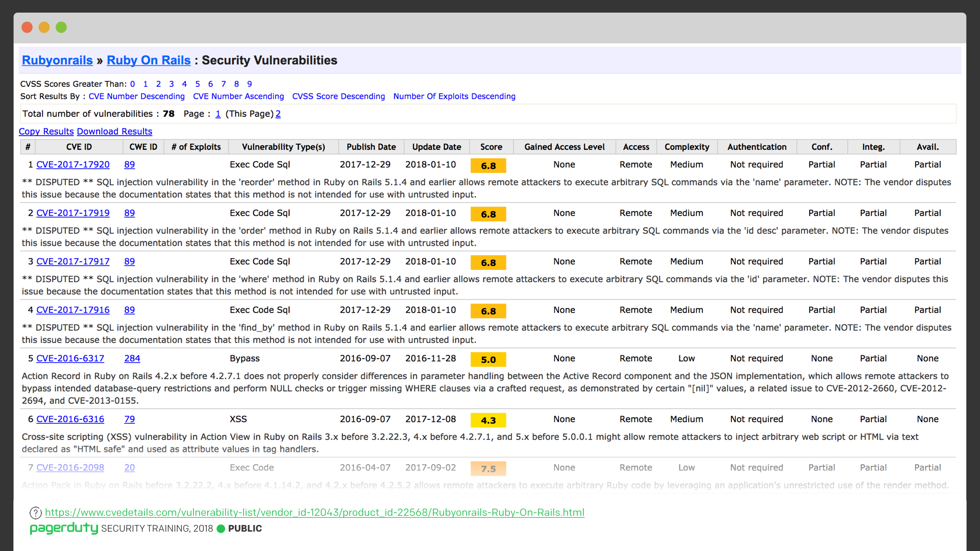Click the Score column header

click(492, 147)
